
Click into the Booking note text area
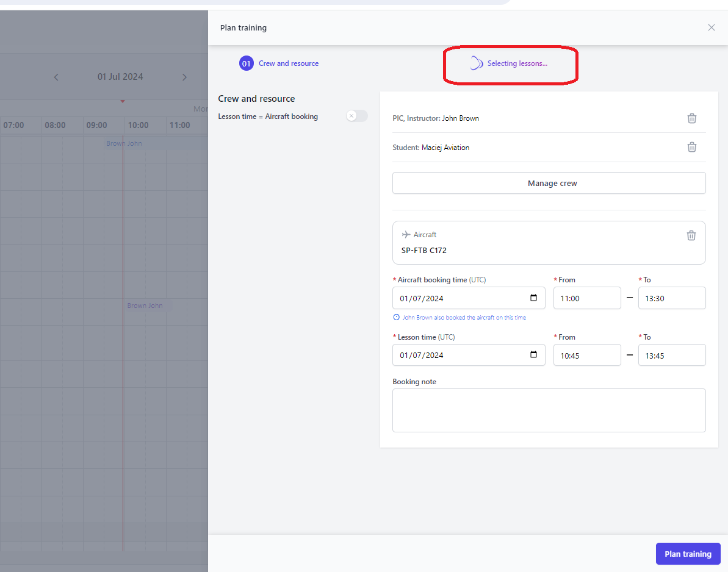pos(549,410)
